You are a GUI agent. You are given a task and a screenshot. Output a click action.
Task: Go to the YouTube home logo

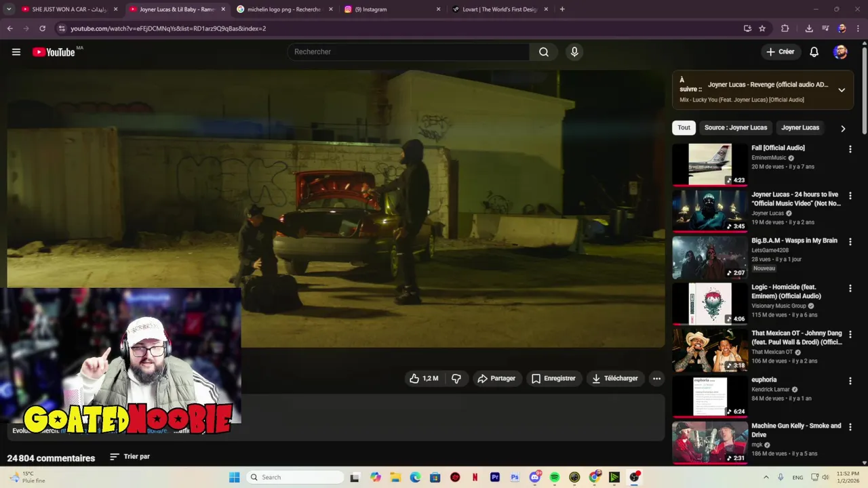point(54,52)
